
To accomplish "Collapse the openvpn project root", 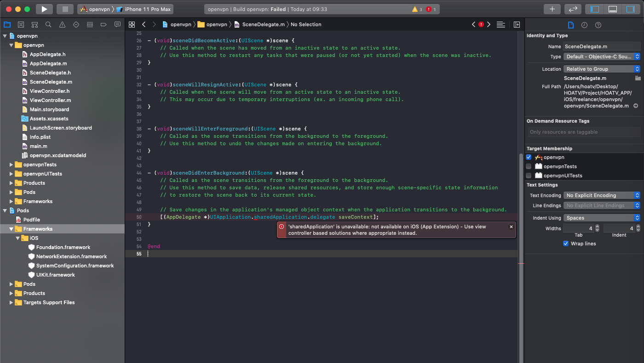I will pos(5,36).
